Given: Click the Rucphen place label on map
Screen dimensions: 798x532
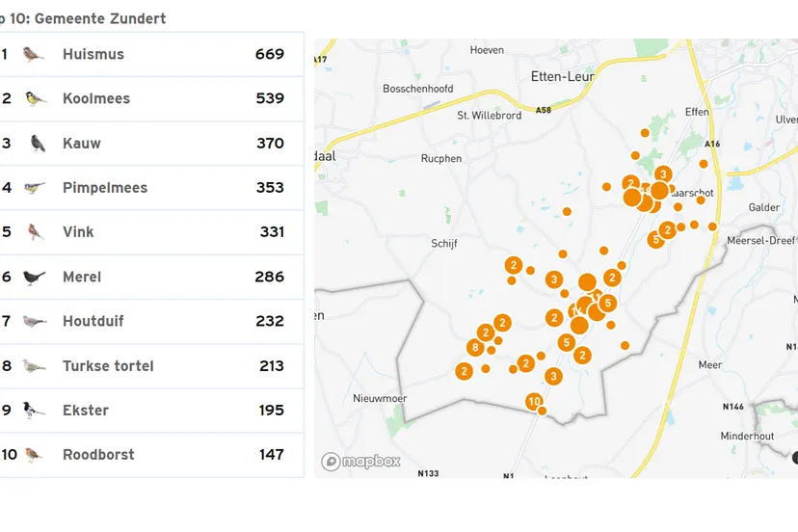Looking at the screenshot, I should point(441,159).
